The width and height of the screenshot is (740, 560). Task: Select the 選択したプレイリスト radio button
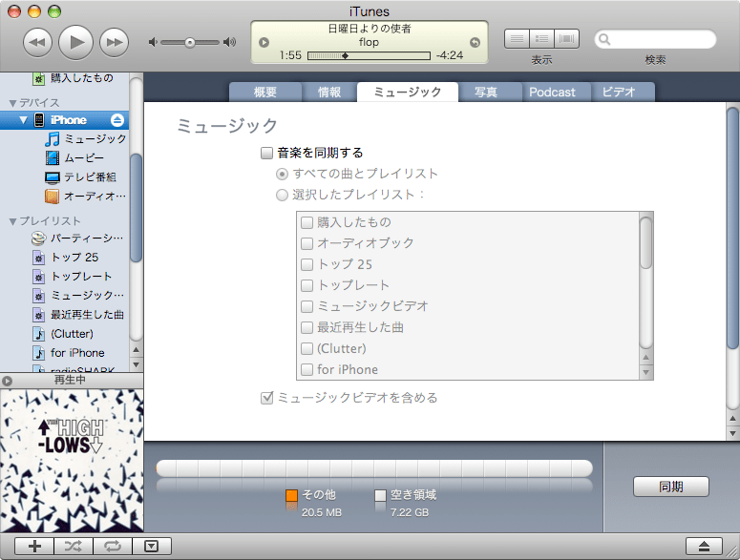click(282, 196)
